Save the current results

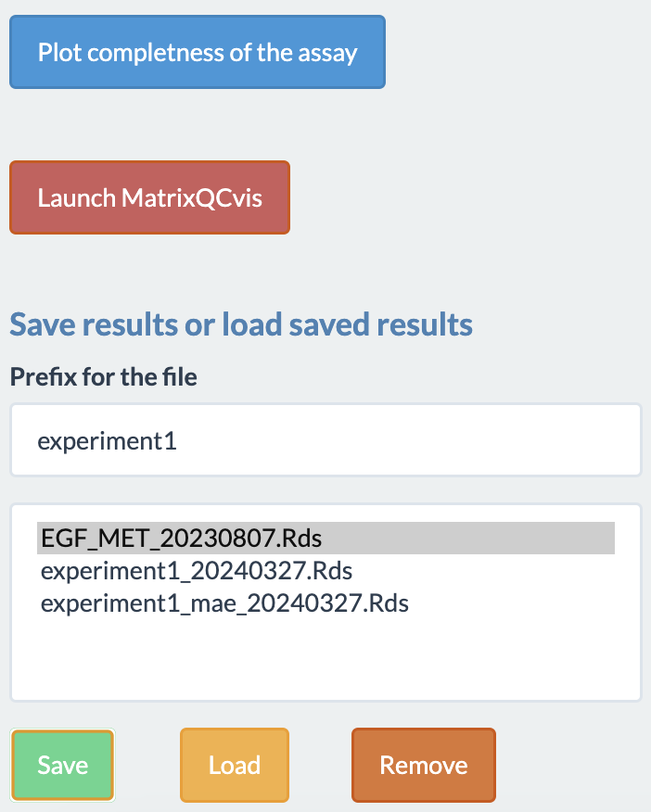63,765
